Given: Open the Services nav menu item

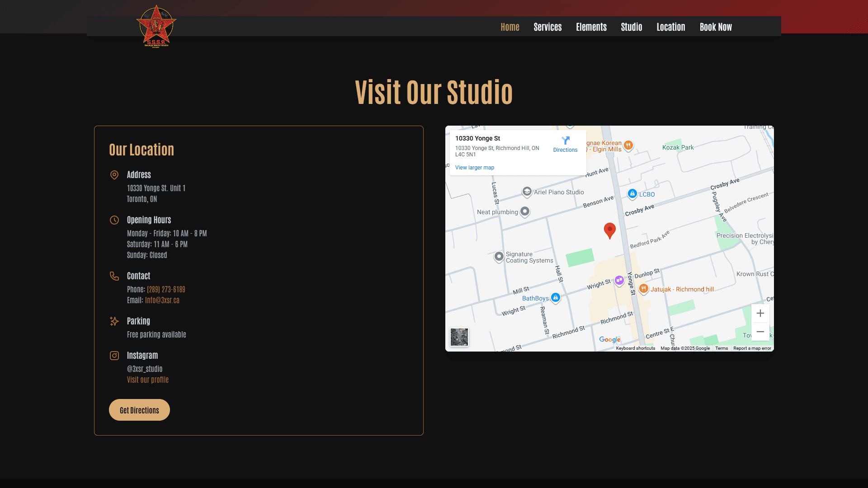Looking at the screenshot, I should click(547, 27).
